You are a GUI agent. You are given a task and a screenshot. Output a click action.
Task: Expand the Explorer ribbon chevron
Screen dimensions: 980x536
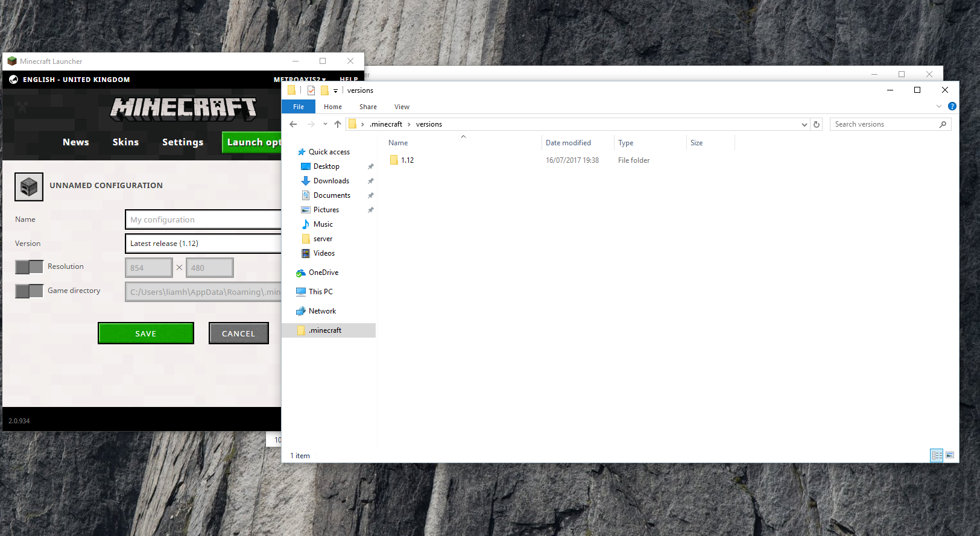coord(939,106)
